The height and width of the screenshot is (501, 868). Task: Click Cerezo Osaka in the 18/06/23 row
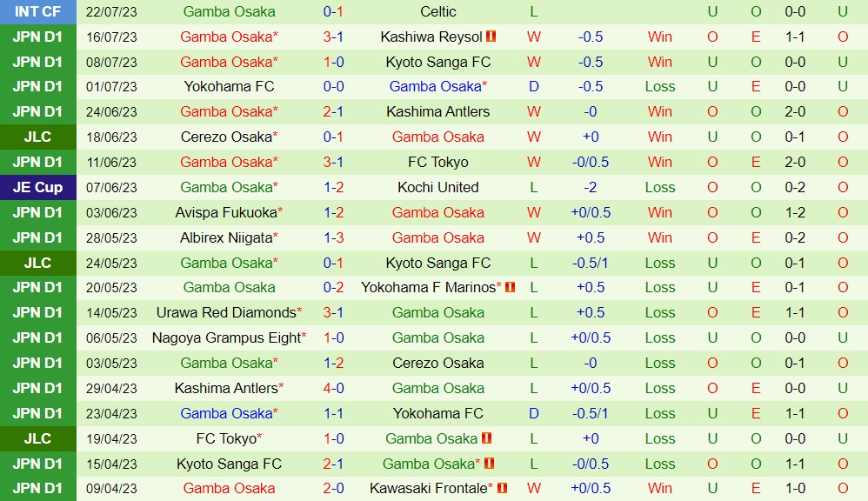click(x=225, y=137)
